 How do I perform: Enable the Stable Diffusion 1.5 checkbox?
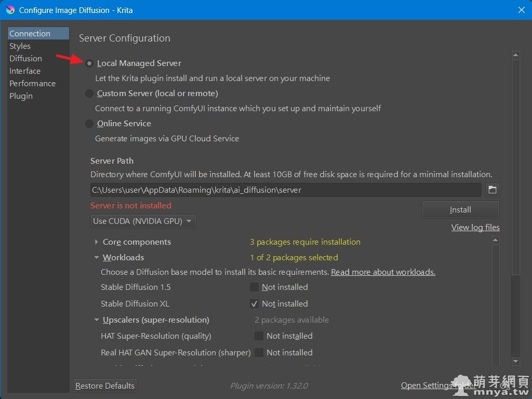click(254, 287)
